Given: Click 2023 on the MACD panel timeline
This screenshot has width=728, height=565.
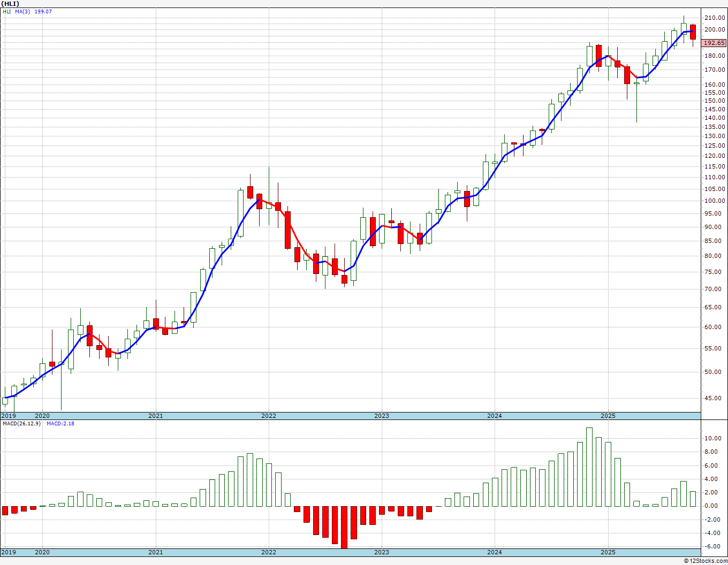Looking at the screenshot, I should [x=381, y=552].
